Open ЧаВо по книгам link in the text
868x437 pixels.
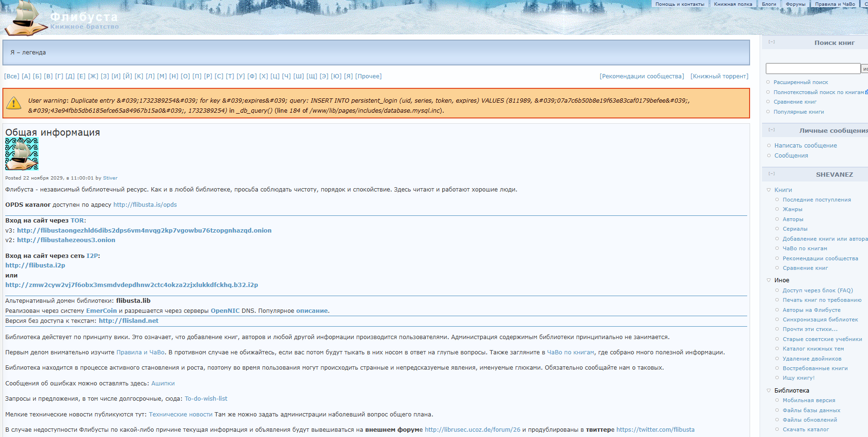[571, 352]
